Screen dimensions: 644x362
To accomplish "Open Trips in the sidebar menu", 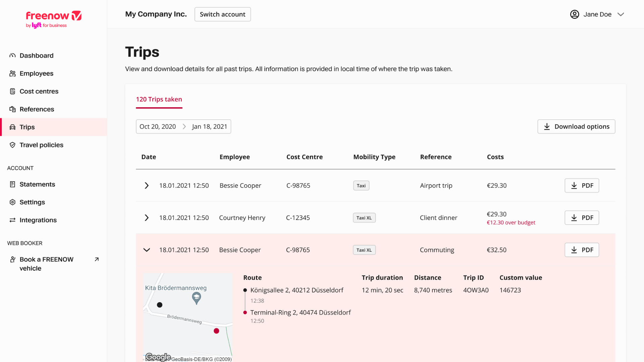I will [x=27, y=127].
